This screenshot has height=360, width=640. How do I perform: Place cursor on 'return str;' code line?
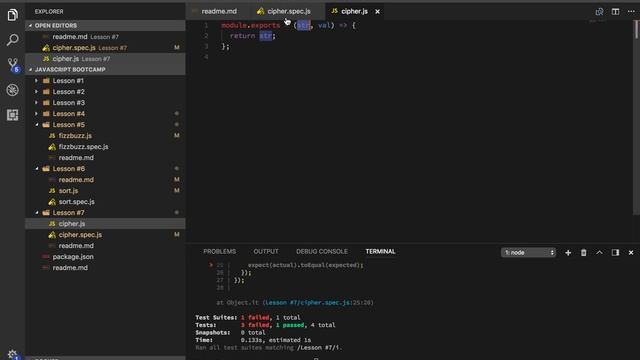(x=253, y=36)
